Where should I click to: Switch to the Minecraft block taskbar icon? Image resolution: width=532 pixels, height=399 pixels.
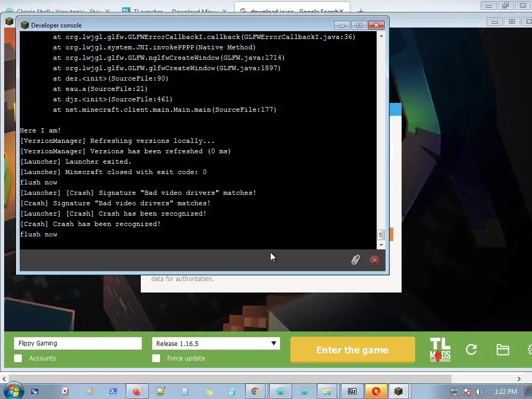[x=398, y=391]
